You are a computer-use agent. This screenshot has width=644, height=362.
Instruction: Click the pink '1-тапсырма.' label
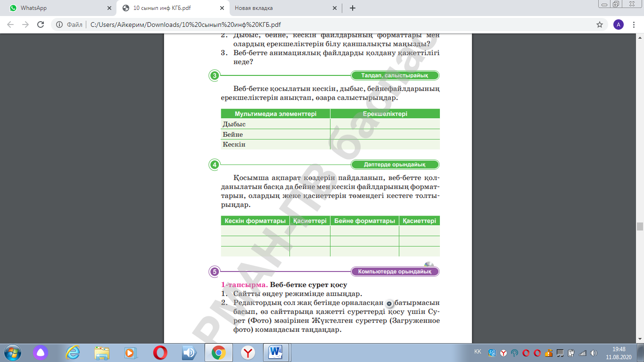click(244, 285)
